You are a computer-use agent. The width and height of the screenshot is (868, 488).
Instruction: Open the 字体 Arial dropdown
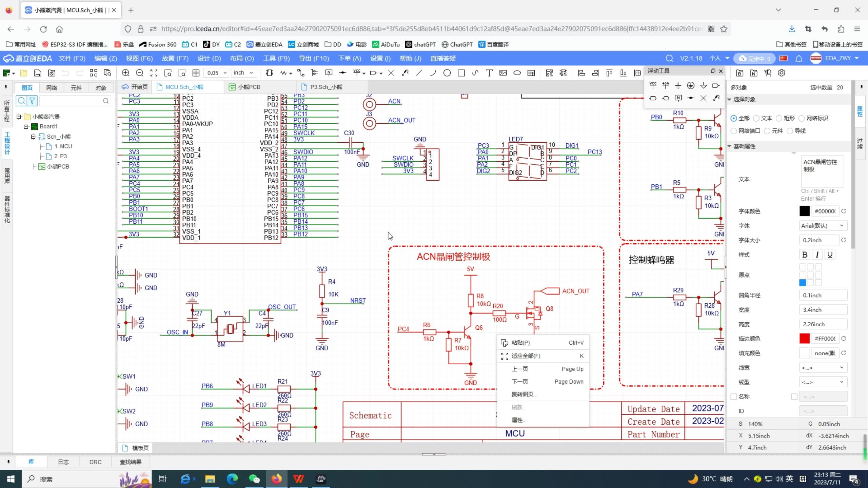coord(822,226)
